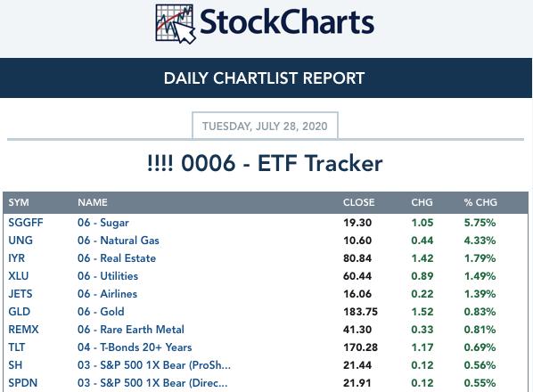Open 04 - T-Bonds 20+ Years link

coord(135,347)
